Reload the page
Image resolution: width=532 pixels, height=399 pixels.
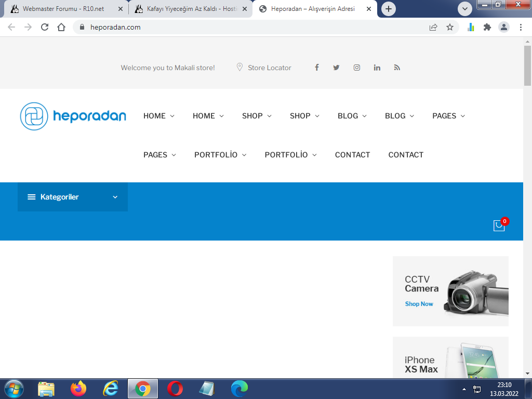[x=45, y=27]
